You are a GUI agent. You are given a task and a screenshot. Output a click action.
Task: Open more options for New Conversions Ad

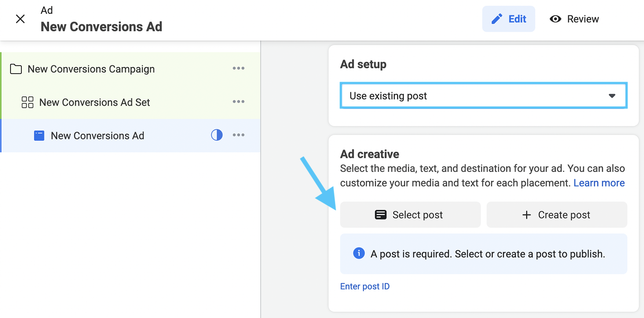(239, 135)
